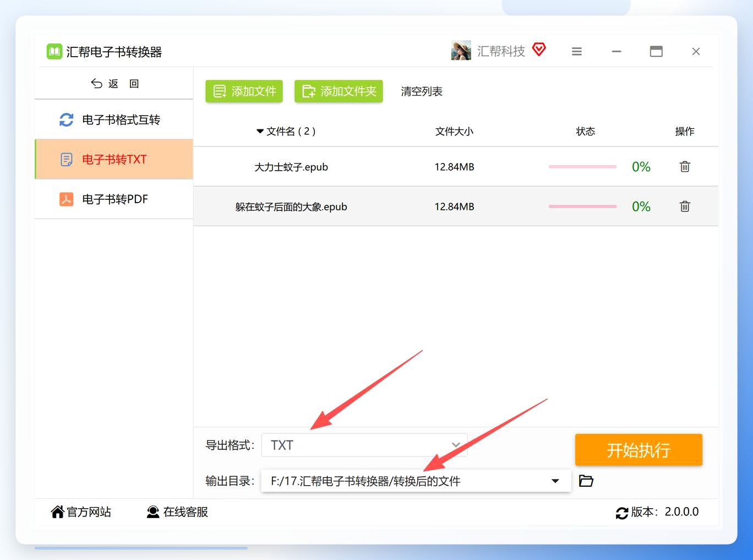Delete 大力士蚊子.epub with its trash icon
753x560 pixels.
(x=685, y=166)
